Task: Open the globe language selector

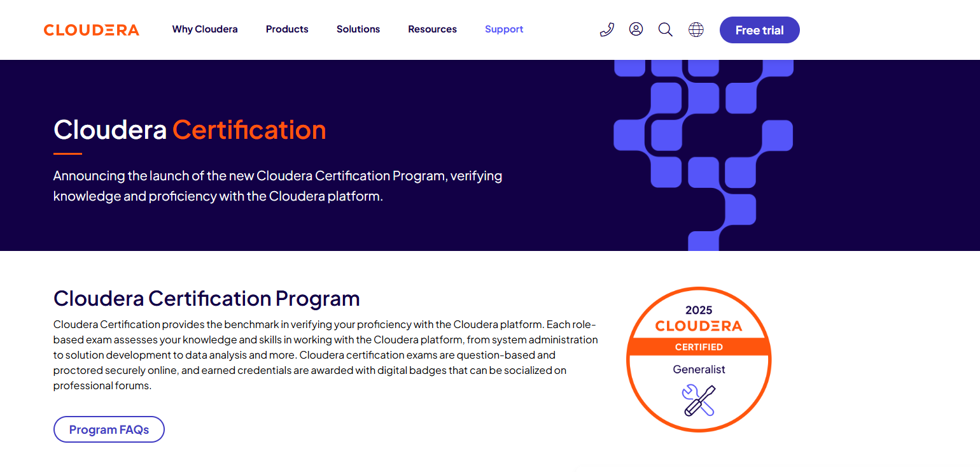Action: pyautogui.click(x=696, y=29)
